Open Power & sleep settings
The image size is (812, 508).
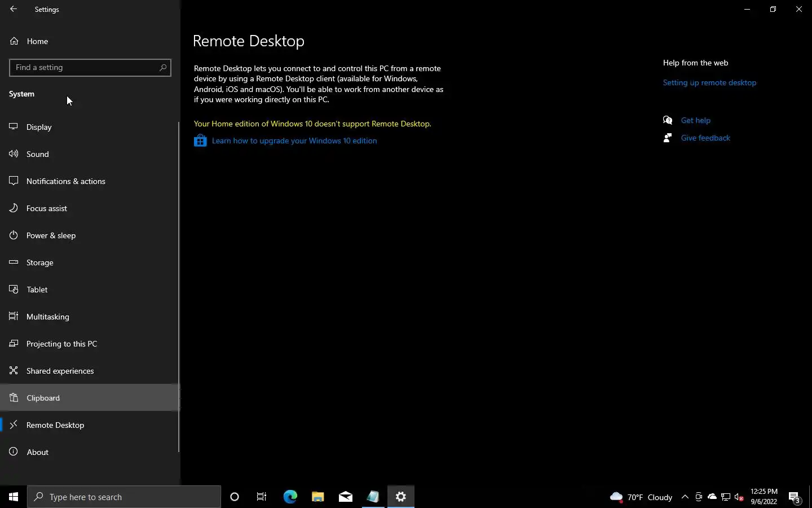point(90,235)
